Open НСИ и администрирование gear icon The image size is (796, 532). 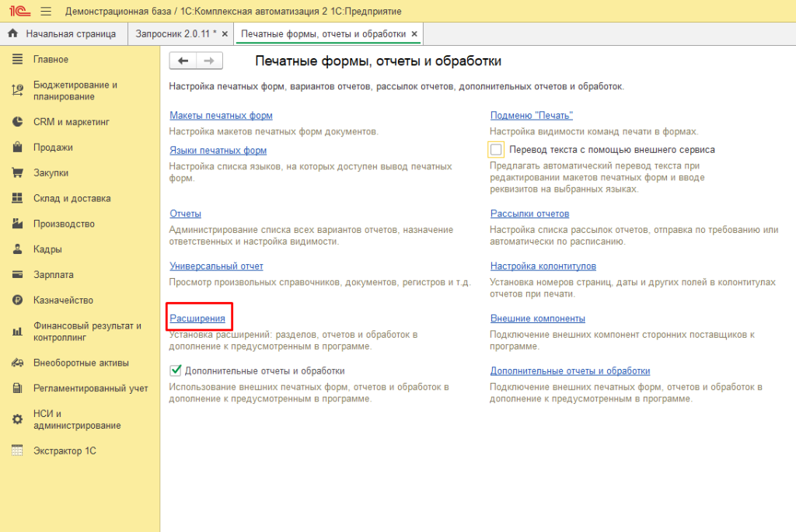17,419
